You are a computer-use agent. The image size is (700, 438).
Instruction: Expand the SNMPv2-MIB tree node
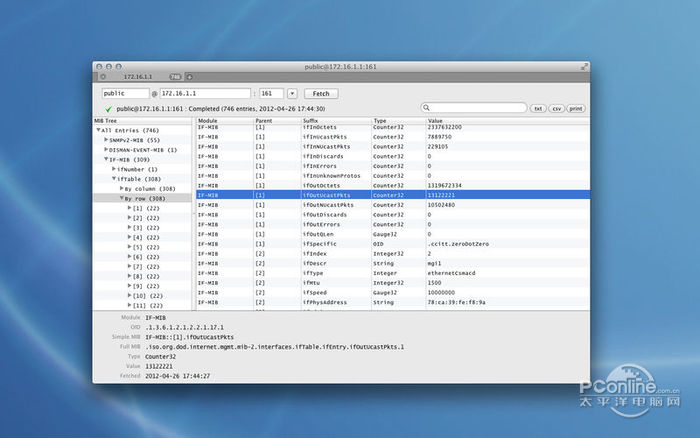pyautogui.click(x=107, y=140)
